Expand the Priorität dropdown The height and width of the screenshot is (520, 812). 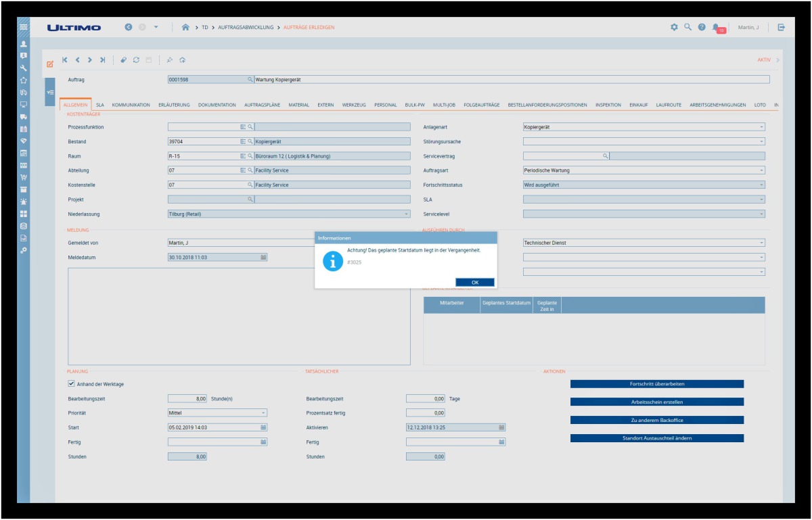click(x=263, y=412)
